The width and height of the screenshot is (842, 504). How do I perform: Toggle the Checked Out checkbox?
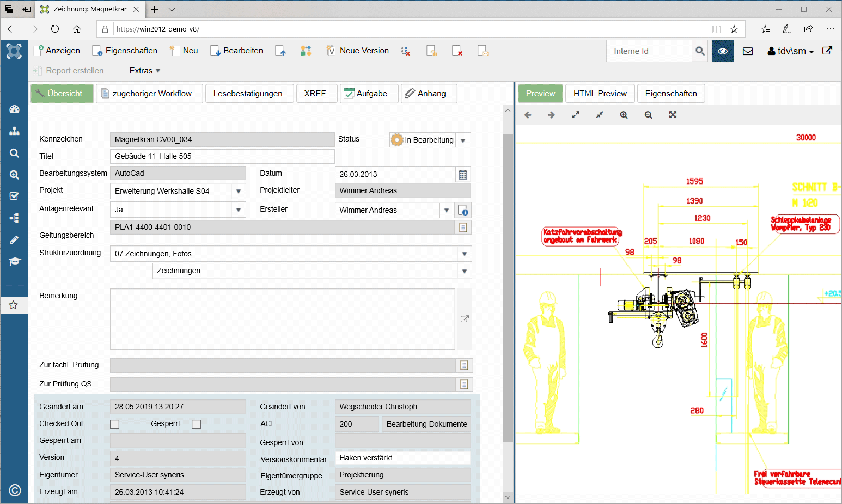point(115,424)
